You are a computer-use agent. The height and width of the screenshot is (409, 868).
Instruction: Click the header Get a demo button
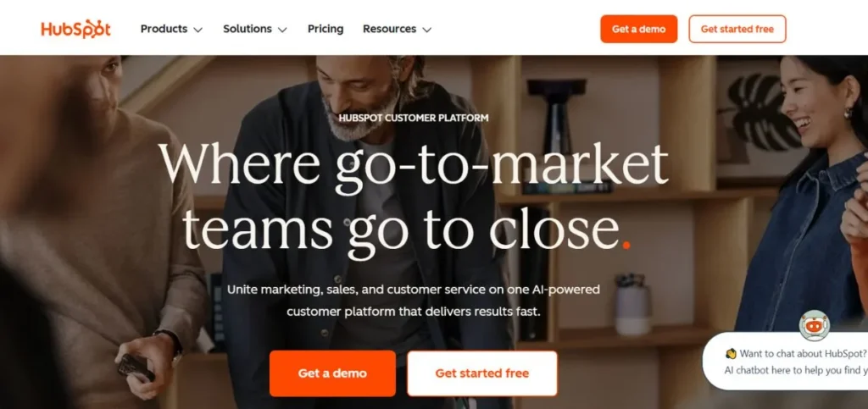tap(639, 29)
